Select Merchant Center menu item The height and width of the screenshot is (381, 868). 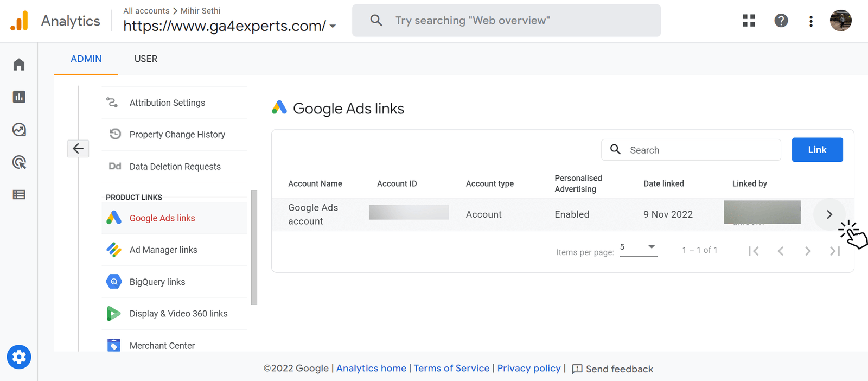(174, 345)
